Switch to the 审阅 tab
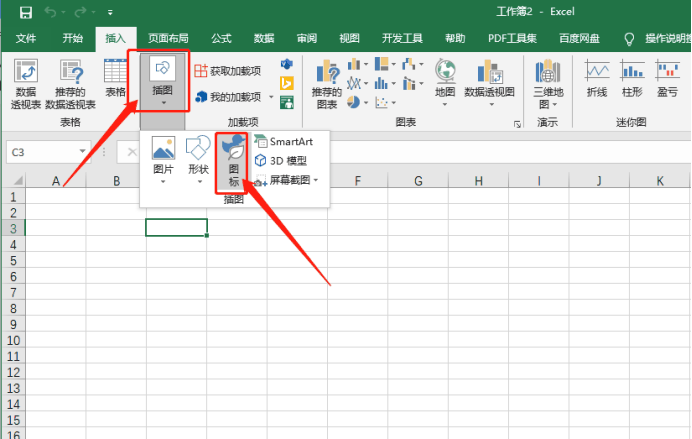Image resolution: width=692 pixels, height=439 pixels. tap(307, 39)
